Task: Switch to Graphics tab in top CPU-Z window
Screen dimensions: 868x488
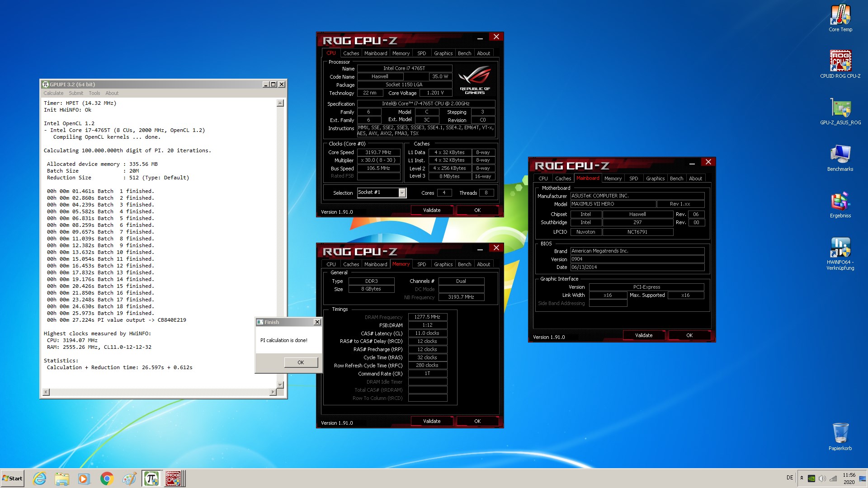Action: 443,53
